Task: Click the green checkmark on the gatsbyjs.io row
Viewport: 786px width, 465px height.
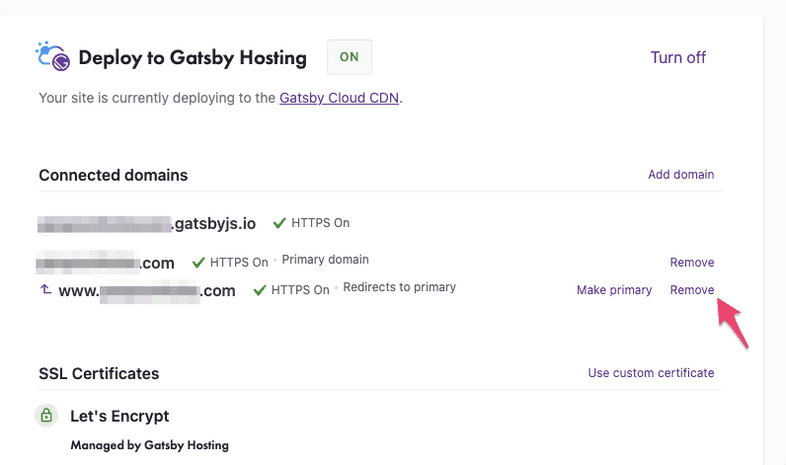Action: pyautogui.click(x=279, y=223)
